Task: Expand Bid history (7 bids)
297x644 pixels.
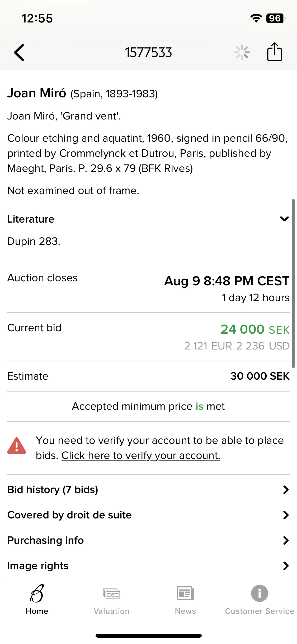Action: (x=148, y=490)
